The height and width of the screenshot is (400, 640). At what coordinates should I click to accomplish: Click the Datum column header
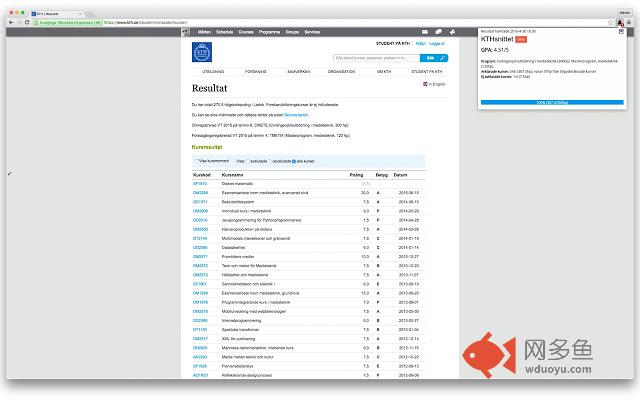(400, 175)
